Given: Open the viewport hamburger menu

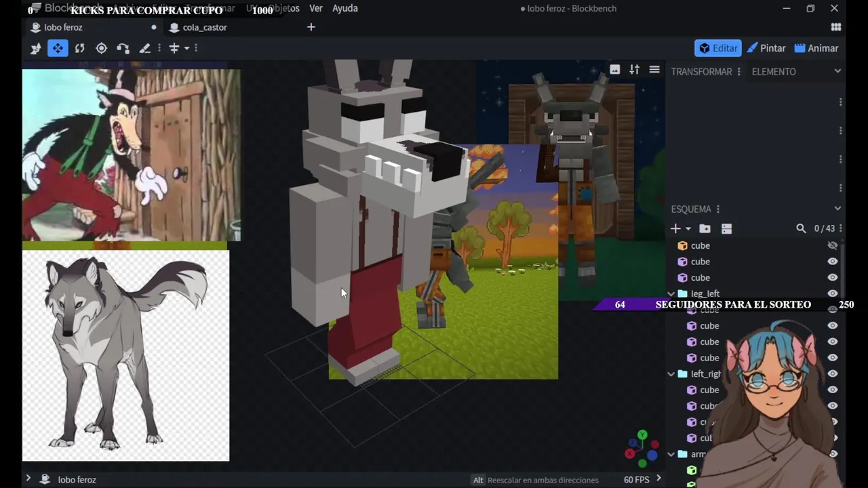Looking at the screenshot, I should pos(654,69).
